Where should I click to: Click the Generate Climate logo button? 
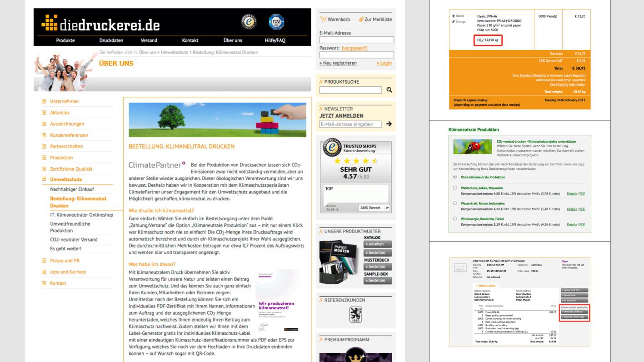click(575, 317)
